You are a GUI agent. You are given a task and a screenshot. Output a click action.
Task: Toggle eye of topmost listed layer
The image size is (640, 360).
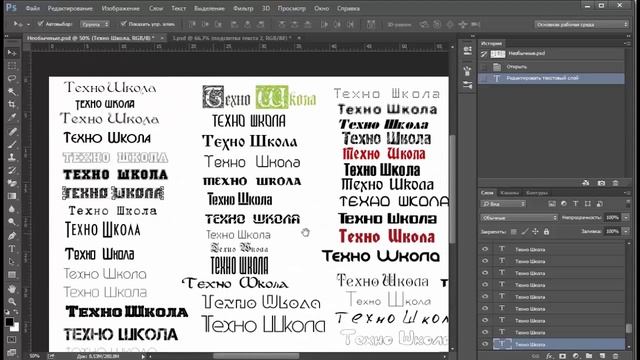coord(485,249)
